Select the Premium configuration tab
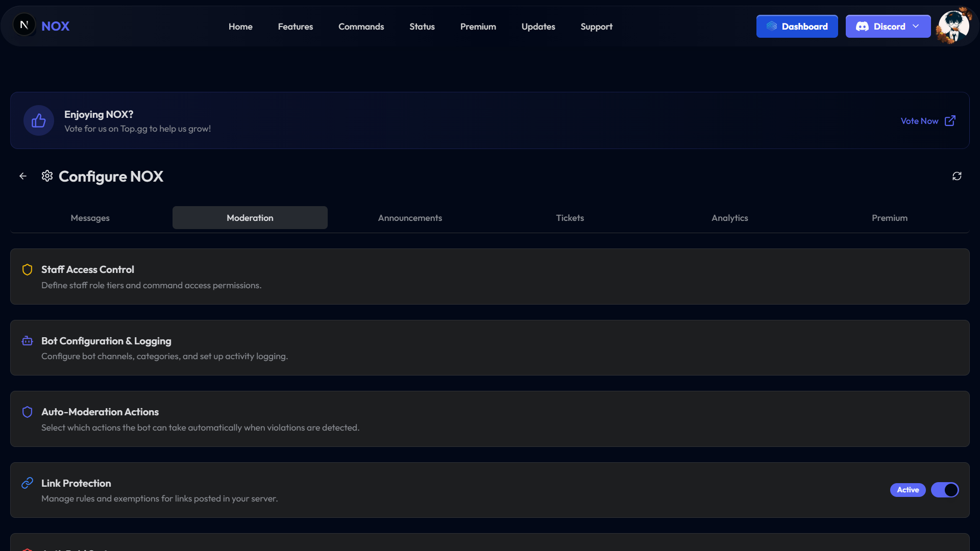The height and width of the screenshot is (551, 980). [x=890, y=218]
